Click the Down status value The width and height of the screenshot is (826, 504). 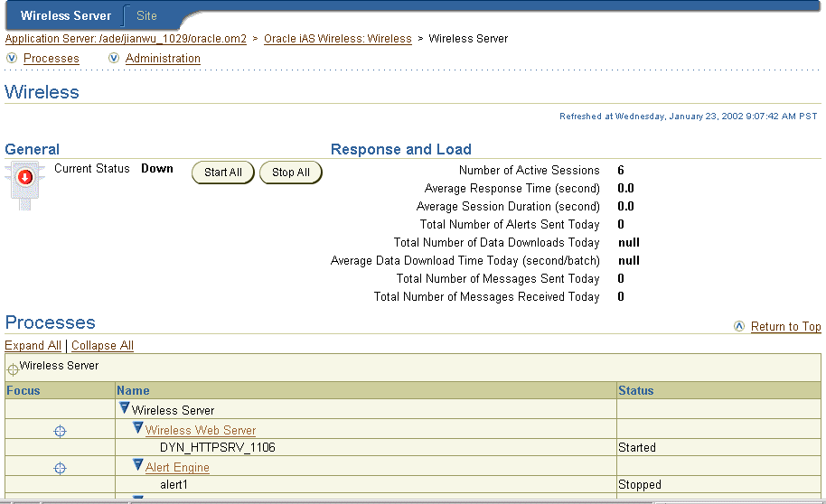coord(157,169)
